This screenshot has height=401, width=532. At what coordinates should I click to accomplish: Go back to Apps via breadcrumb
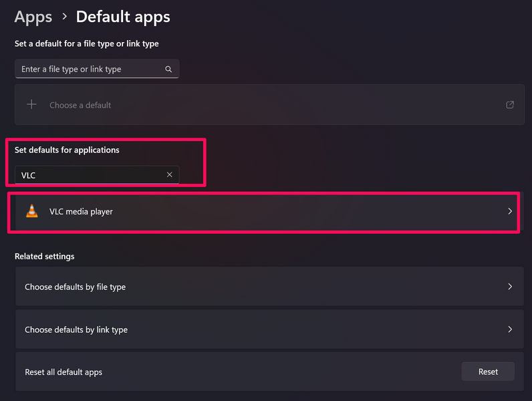pos(33,17)
